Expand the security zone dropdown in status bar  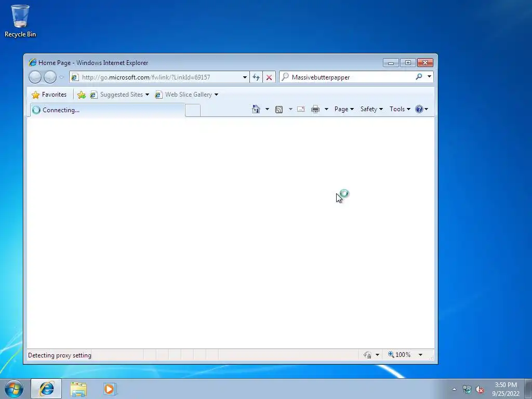coord(377,355)
